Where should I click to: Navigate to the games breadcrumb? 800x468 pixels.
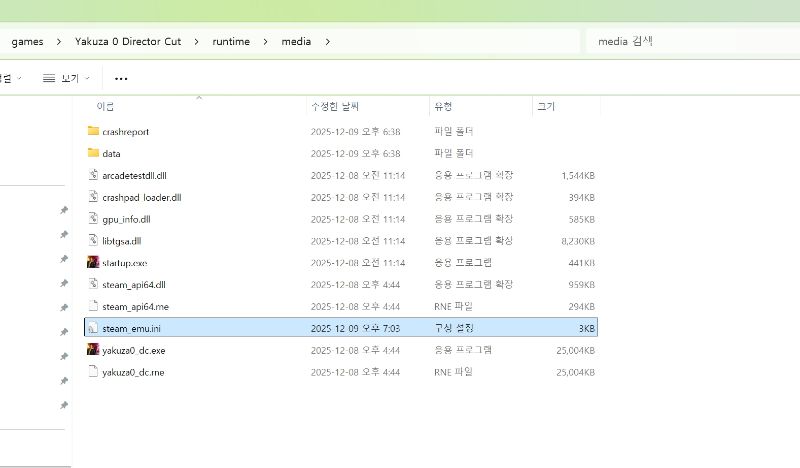coord(27,42)
